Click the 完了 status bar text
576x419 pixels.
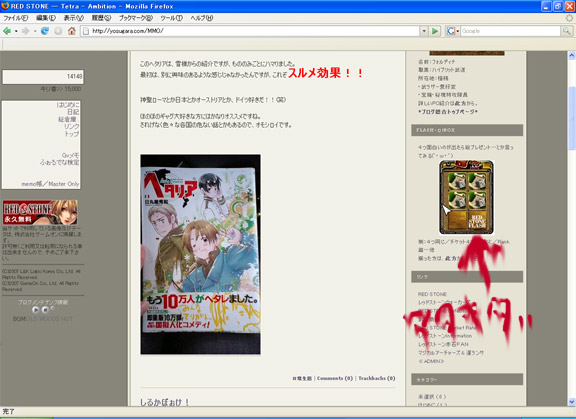click(x=8, y=411)
